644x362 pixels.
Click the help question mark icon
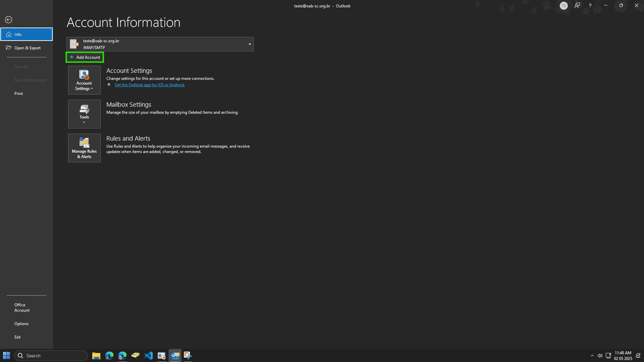[590, 6]
